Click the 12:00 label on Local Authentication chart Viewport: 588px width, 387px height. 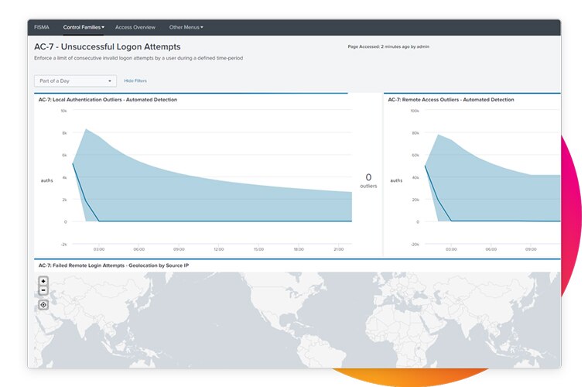219,249
